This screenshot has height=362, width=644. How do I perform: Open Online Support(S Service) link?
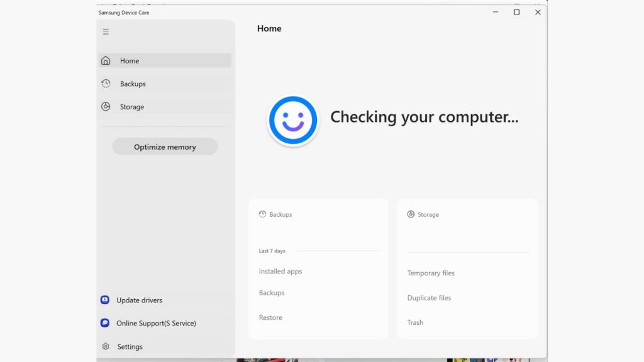click(x=165, y=323)
